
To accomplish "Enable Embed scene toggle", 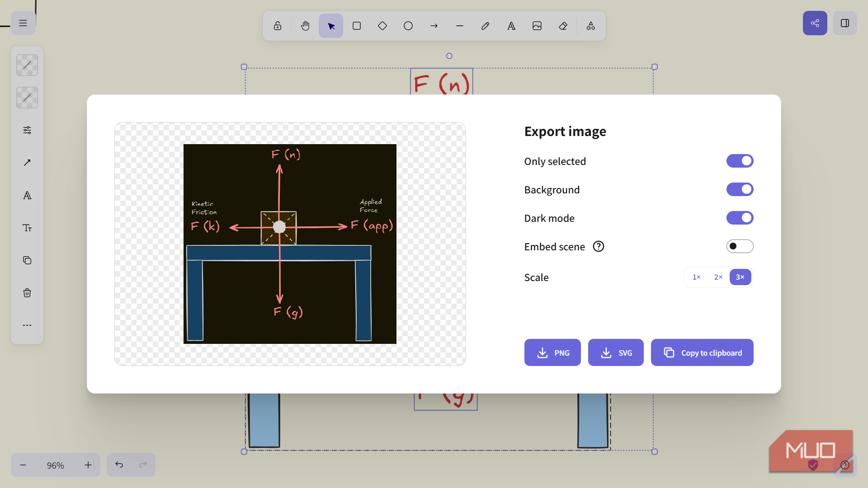I will pyautogui.click(x=740, y=246).
